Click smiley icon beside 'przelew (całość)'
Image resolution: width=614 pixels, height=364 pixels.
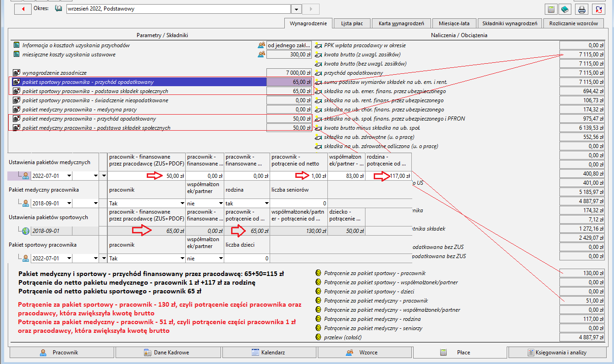point(318,337)
